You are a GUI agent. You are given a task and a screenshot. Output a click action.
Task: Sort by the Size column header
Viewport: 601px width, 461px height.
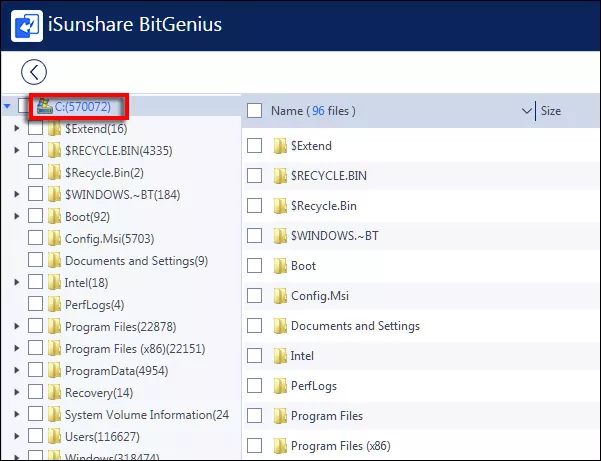pos(551,111)
